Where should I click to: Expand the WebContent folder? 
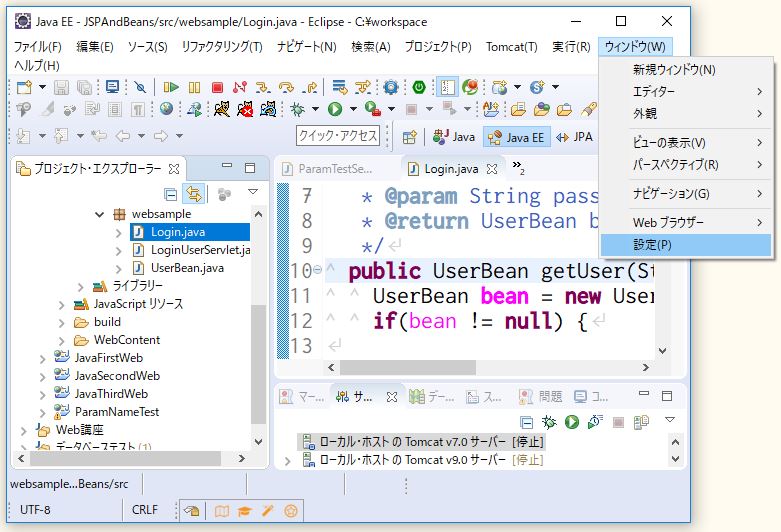61,341
